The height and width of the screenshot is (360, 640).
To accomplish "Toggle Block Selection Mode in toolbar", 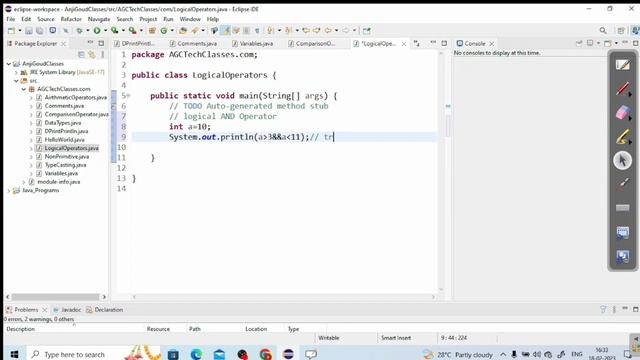I will [x=247, y=31].
